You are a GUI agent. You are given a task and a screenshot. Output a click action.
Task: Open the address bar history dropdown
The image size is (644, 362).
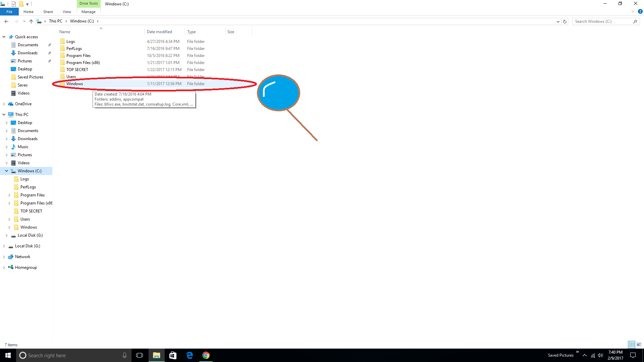pos(558,21)
